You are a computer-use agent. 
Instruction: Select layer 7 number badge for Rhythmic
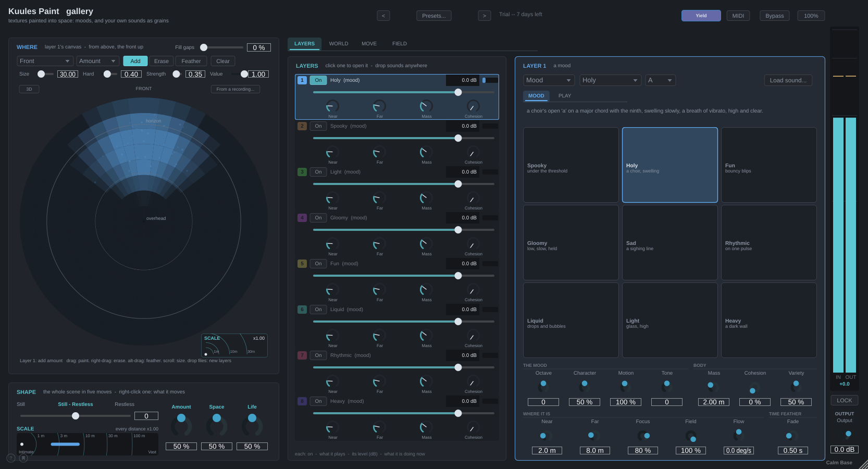[x=302, y=355]
